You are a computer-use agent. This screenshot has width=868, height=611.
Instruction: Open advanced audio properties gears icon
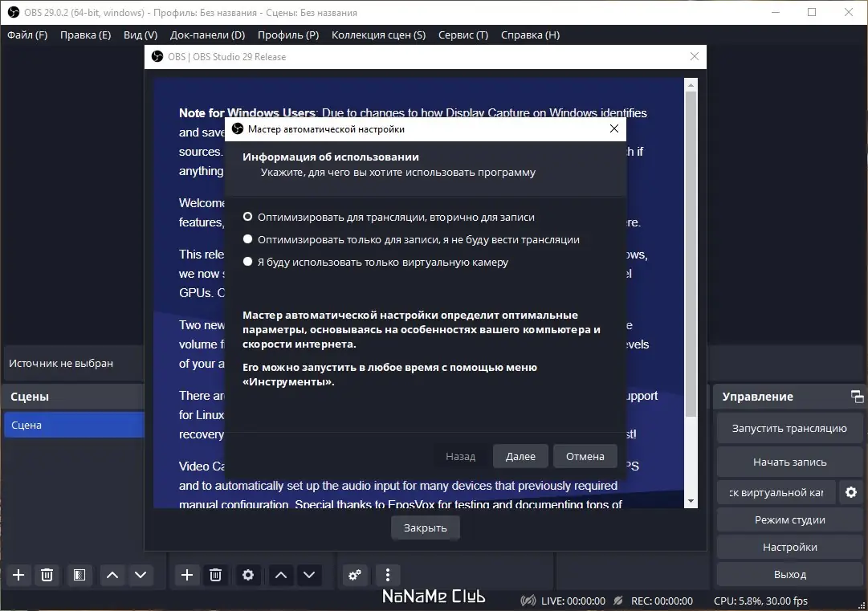[x=355, y=575]
